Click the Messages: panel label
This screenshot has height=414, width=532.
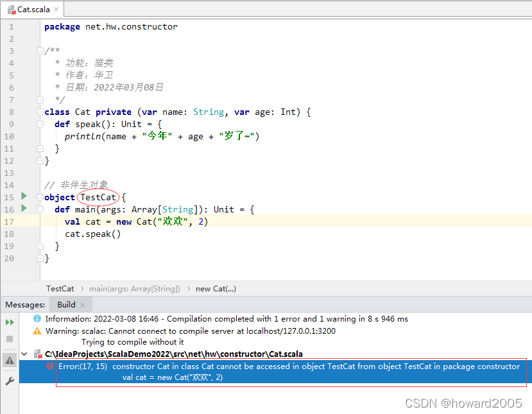[25, 305]
